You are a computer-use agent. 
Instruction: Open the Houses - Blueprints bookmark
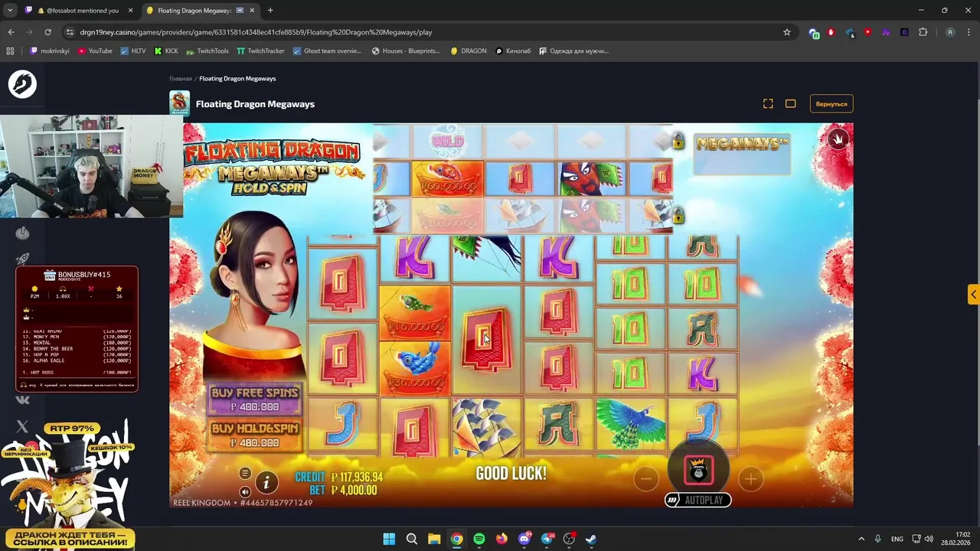click(x=406, y=51)
